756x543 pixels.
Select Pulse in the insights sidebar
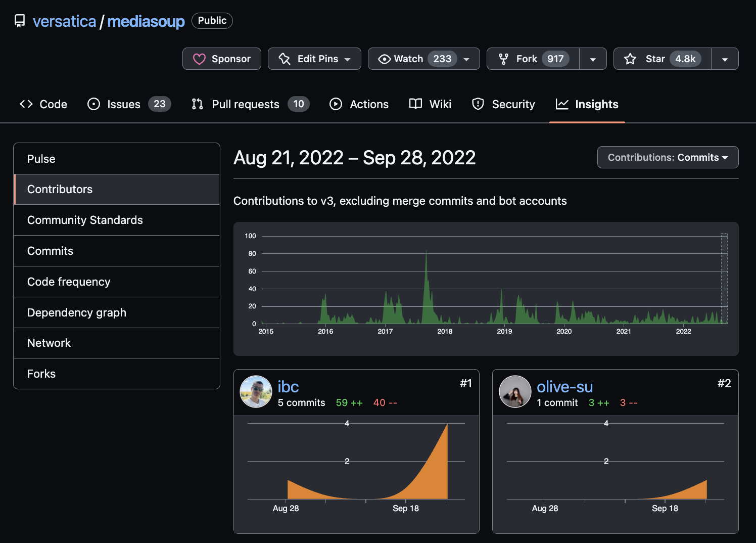tap(117, 159)
